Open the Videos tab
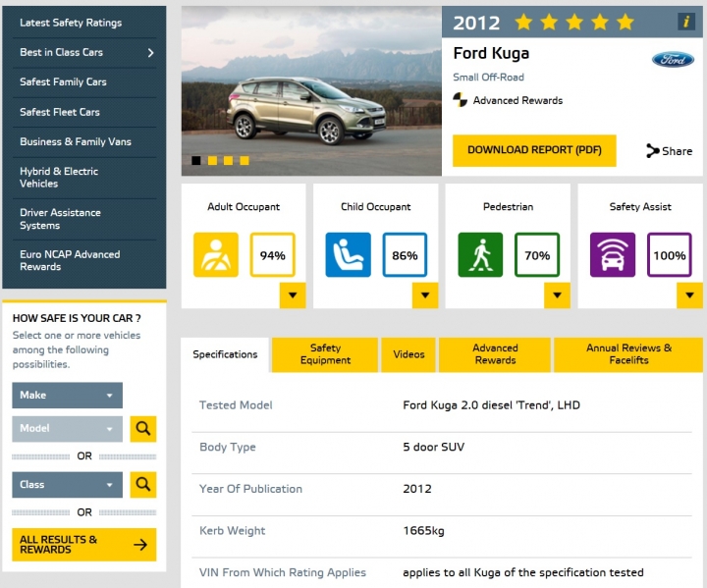Image resolution: width=707 pixels, height=588 pixels. [x=408, y=354]
